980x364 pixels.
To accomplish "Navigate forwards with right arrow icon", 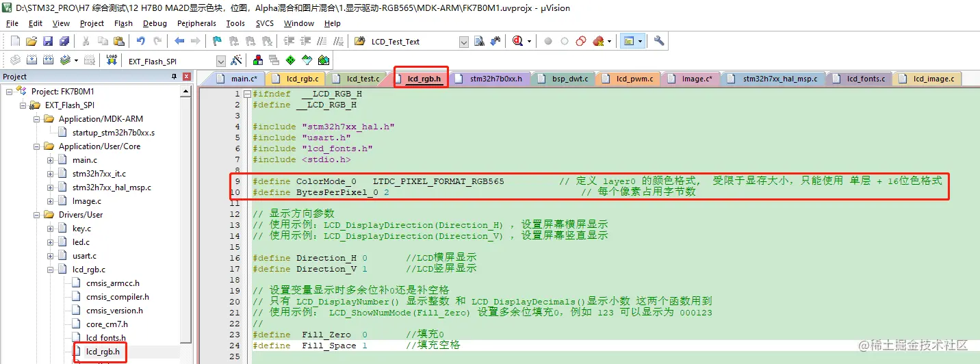I will [x=195, y=41].
